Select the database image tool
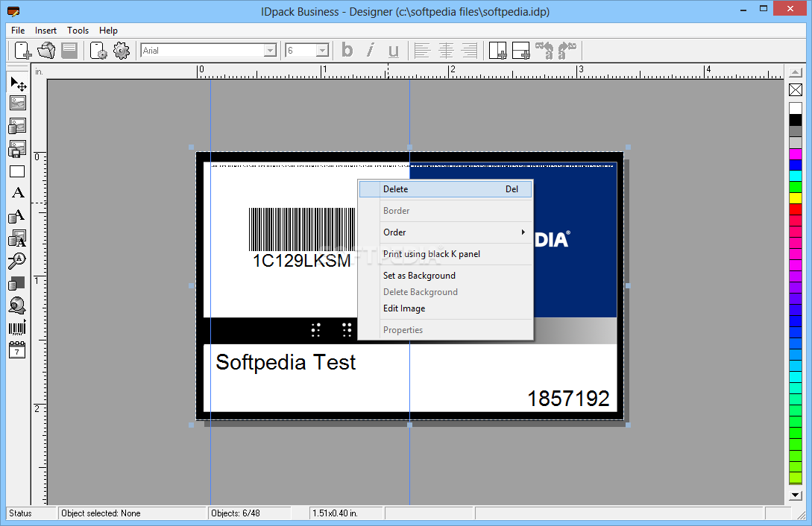The image size is (812, 526). pos(18,126)
